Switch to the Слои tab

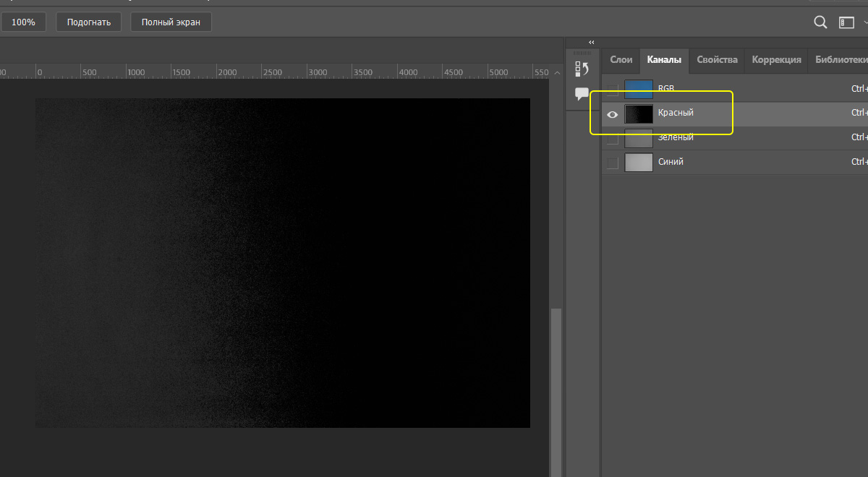pos(621,60)
